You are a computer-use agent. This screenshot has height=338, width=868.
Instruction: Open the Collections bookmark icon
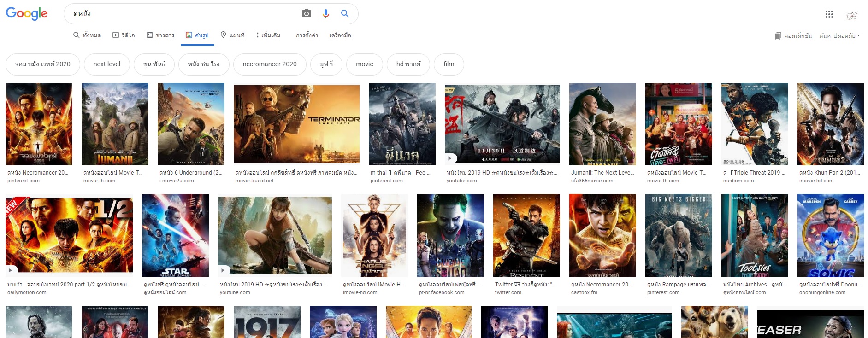pos(778,35)
